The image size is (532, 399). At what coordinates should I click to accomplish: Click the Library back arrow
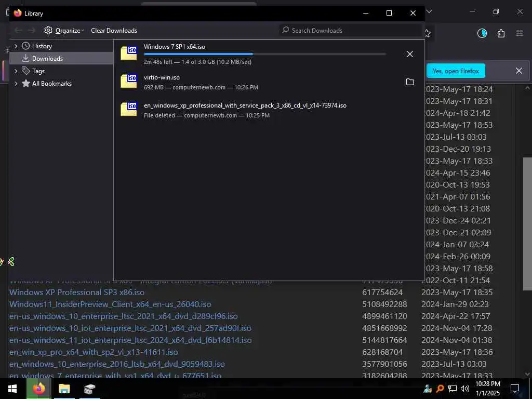tap(18, 31)
